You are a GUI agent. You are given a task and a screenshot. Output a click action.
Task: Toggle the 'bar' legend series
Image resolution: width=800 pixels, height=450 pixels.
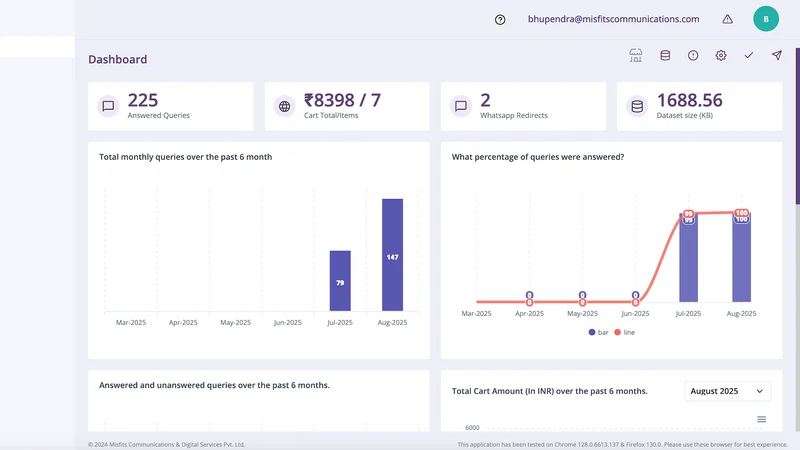coord(598,332)
